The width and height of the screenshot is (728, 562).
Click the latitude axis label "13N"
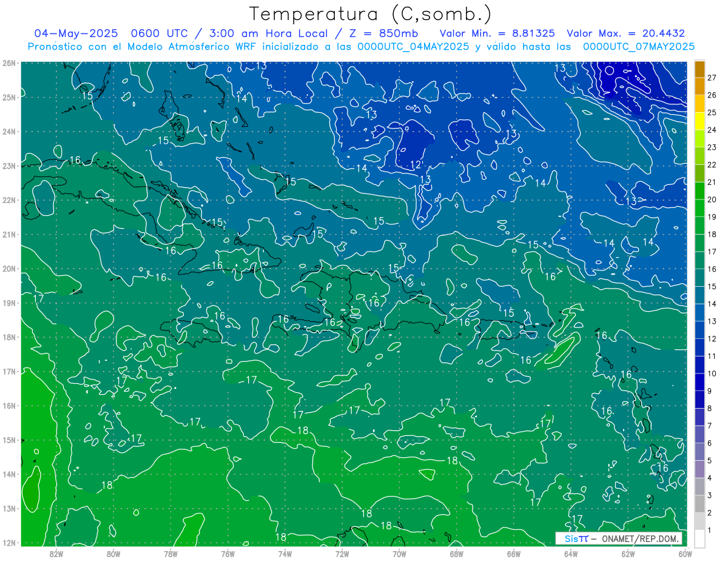(9, 508)
